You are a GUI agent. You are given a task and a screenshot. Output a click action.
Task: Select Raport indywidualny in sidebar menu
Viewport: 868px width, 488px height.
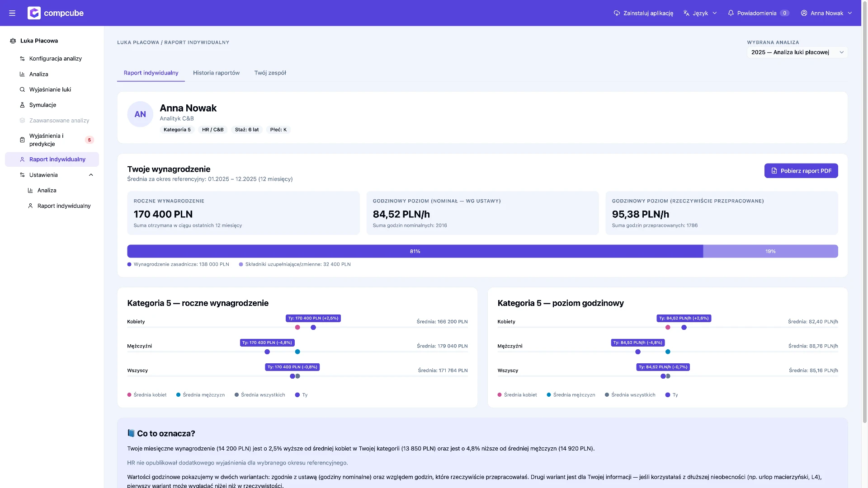(52, 160)
